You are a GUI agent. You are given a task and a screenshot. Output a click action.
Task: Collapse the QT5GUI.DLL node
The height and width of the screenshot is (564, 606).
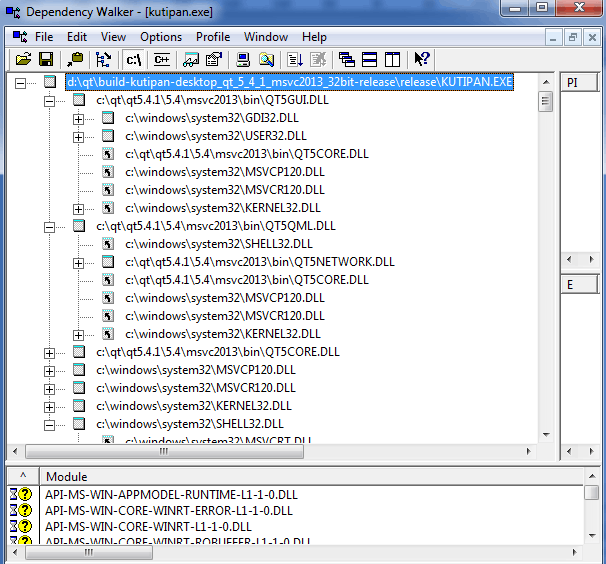coord(49,101)
